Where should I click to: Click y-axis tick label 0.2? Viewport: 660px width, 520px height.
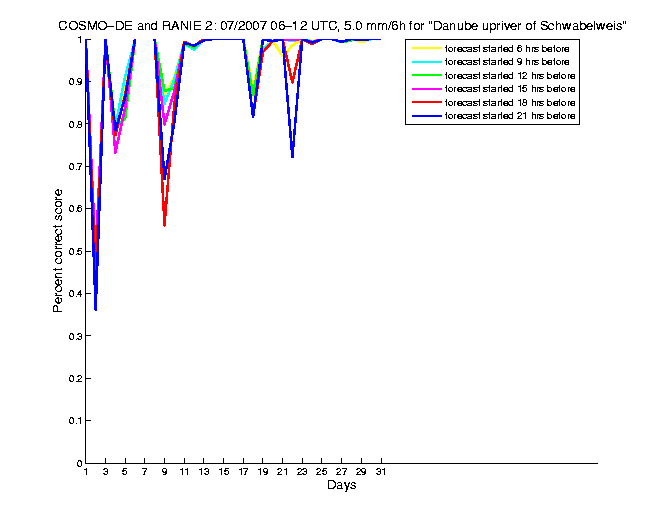[x=75, y=379]
